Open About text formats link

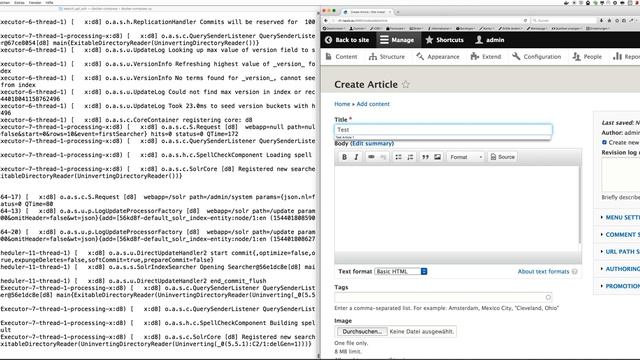543,271
